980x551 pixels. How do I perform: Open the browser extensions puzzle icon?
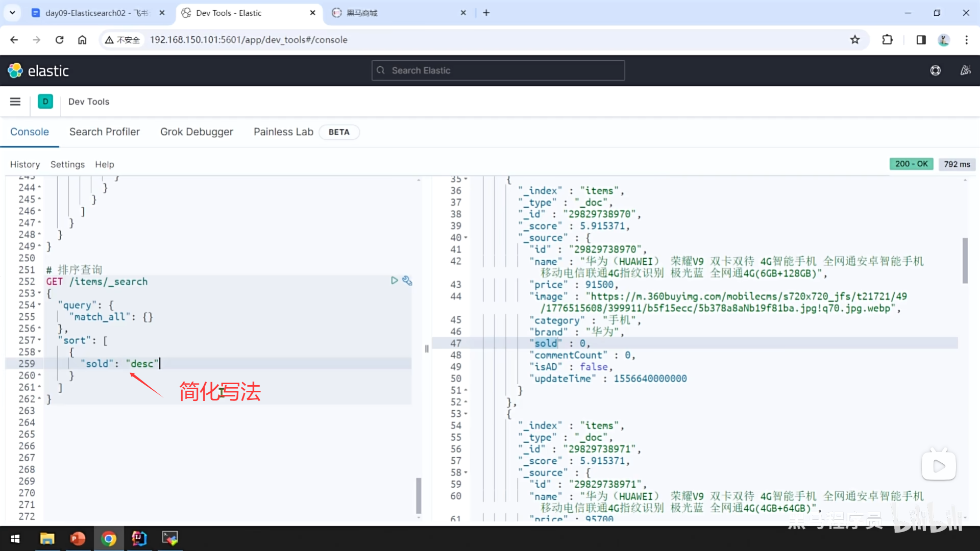click(887, 40)
